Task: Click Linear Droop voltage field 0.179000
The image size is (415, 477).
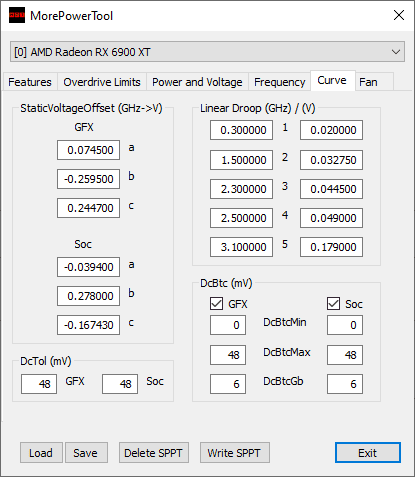Action: tap(331, 247)
